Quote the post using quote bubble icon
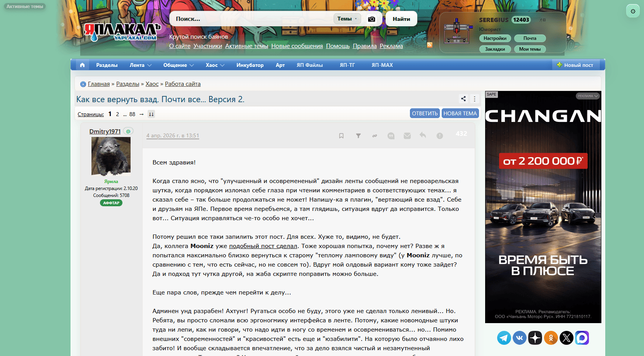 tap(391, 136)
